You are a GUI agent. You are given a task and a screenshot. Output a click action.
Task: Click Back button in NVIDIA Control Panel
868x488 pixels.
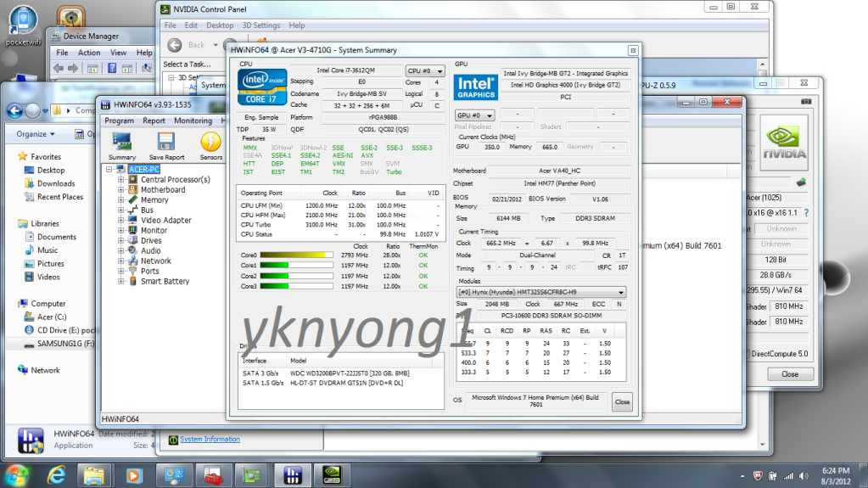175,45
